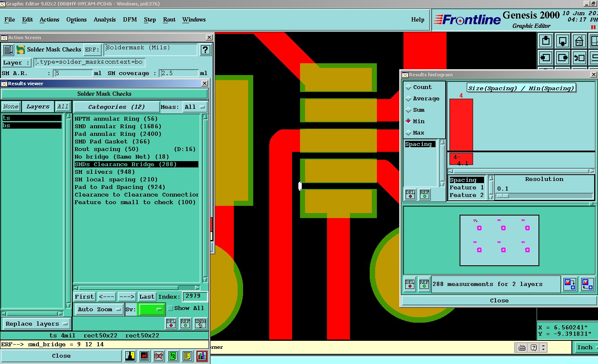Open the Auto Zoom dropdown

[x=100, y=310]
